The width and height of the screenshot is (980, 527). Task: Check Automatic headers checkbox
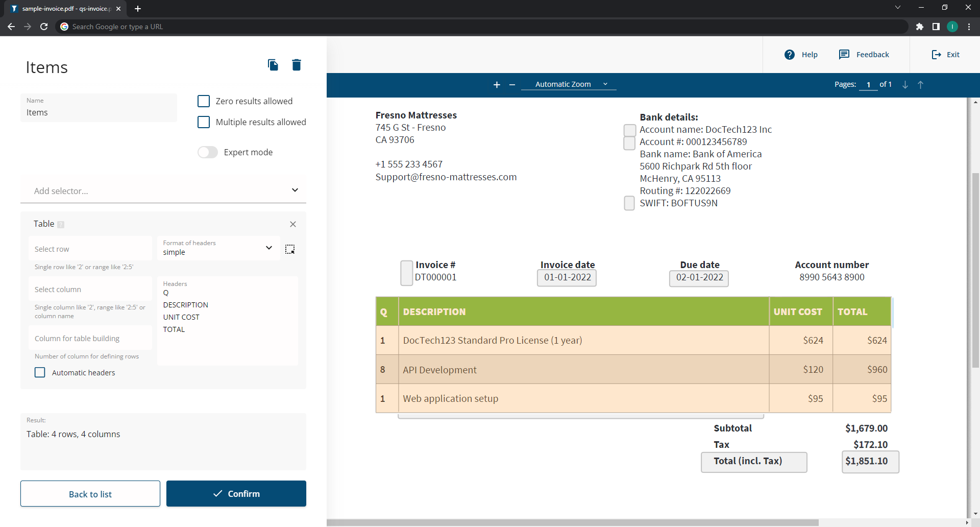pyautogui.click(x=40, y=372)
